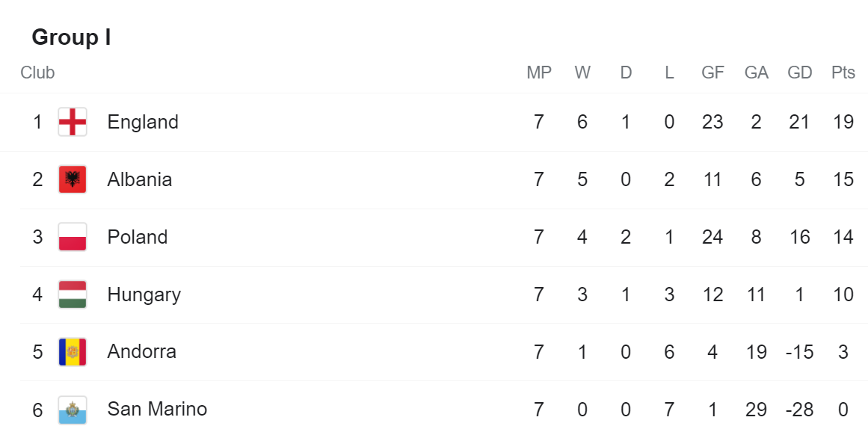Click the Andorra flag icon
This screenshot has height=432, width=868.
73,352
